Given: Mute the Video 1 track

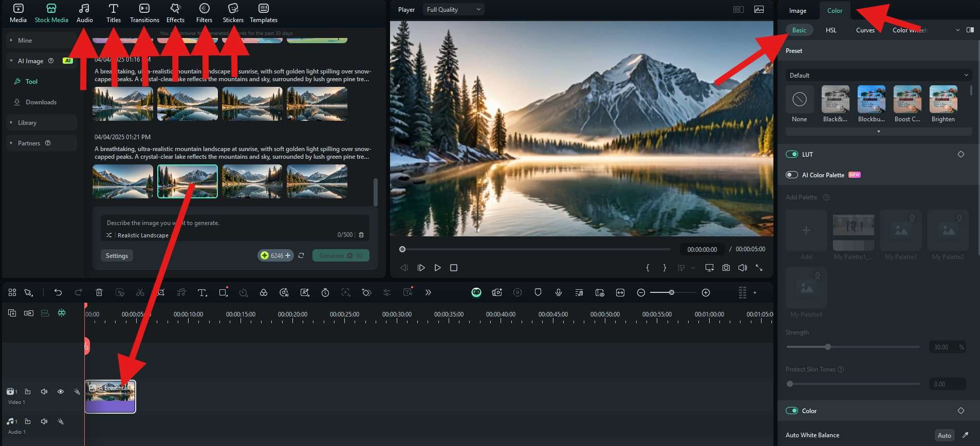Looking at the screenshot, I should (44, 392).
